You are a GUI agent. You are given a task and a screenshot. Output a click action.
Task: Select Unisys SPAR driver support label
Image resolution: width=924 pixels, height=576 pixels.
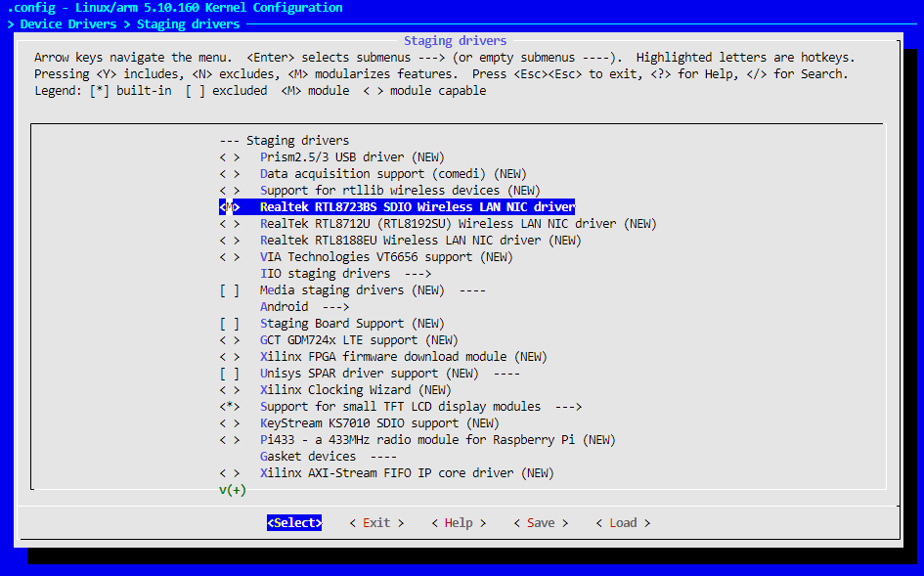[x=369, y=374]
